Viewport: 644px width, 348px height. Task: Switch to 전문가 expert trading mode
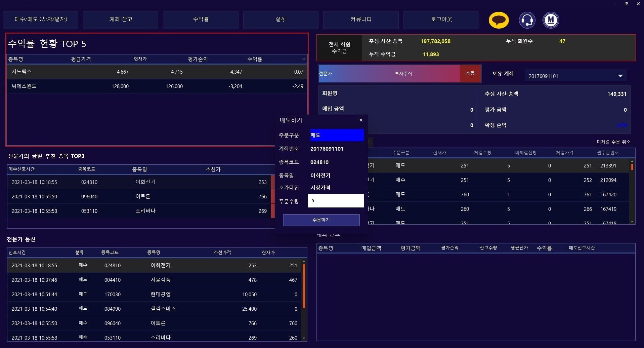(325, 74)
